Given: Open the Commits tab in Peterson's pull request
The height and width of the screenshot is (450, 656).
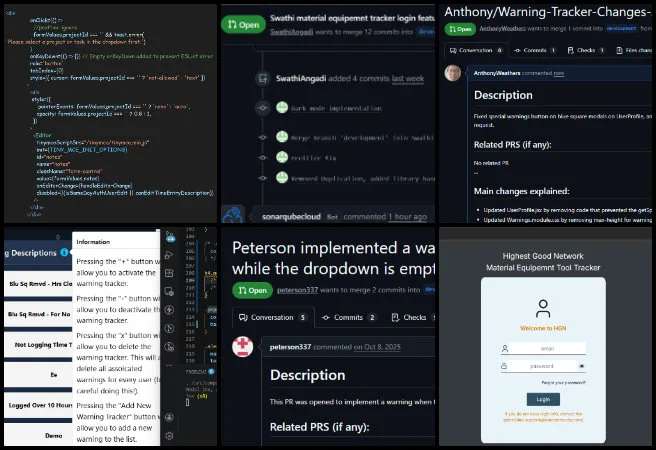Looking at the screenshot, I should click(x=348, y=317).
